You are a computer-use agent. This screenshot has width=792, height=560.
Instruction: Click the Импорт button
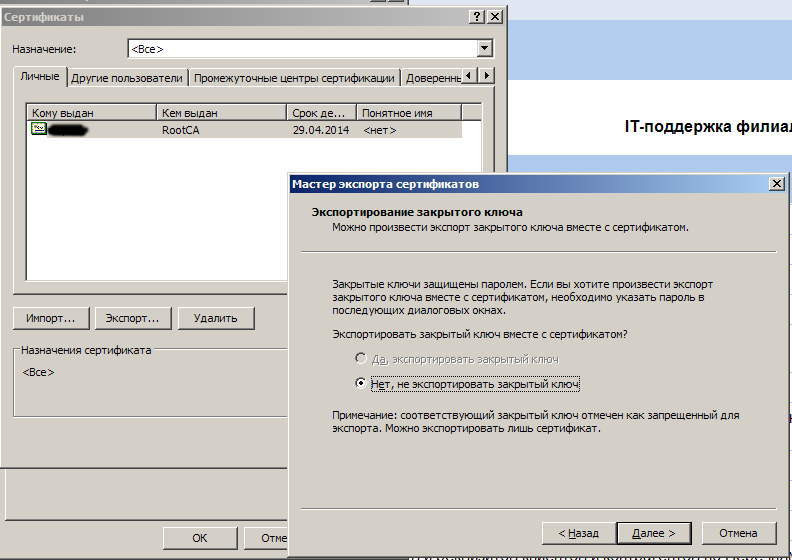[51, 318]
